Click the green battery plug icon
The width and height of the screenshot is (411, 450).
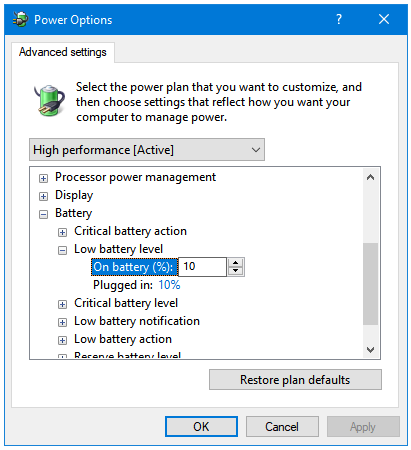pyautogui.click(x=49, y=100)
